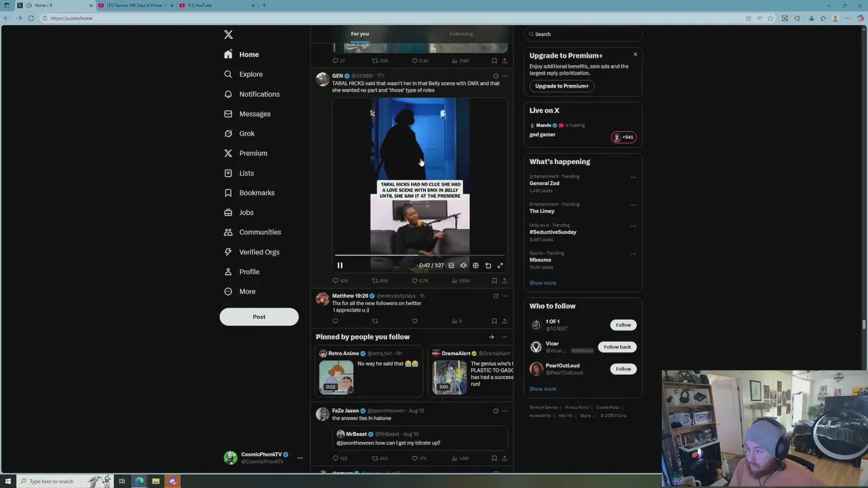Click the Post button
Image resolution: width=868 pixels, height=488 pixels.
pos(259,317)
